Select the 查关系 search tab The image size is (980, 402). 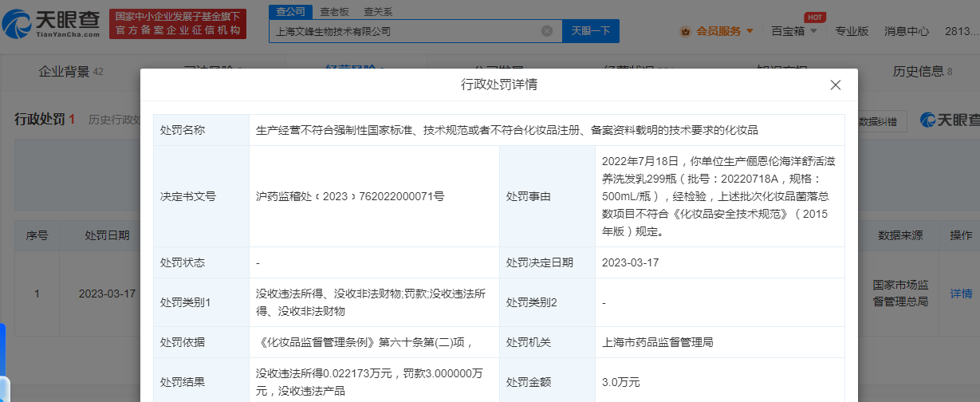coord(377,12)
